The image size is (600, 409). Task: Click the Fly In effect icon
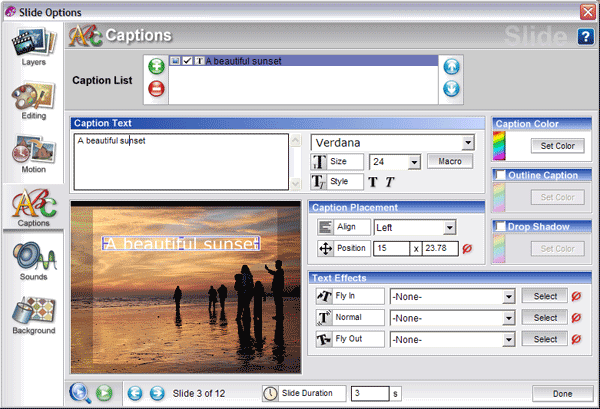[324, 296]
